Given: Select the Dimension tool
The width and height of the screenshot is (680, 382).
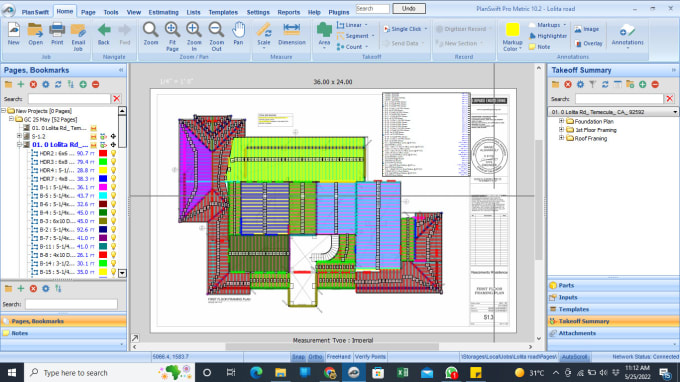Looking at the screenshot, I should [x=291, y=34].
